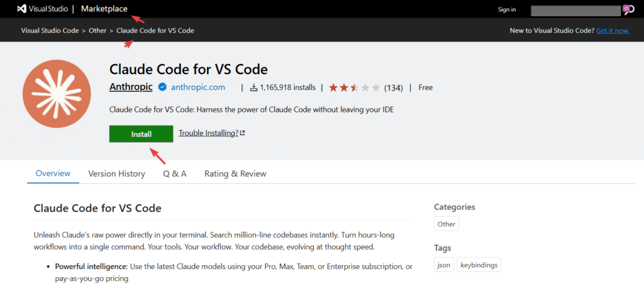Click Sign in at top right
This screenshot has width=644, height=284.
point(506,9)
